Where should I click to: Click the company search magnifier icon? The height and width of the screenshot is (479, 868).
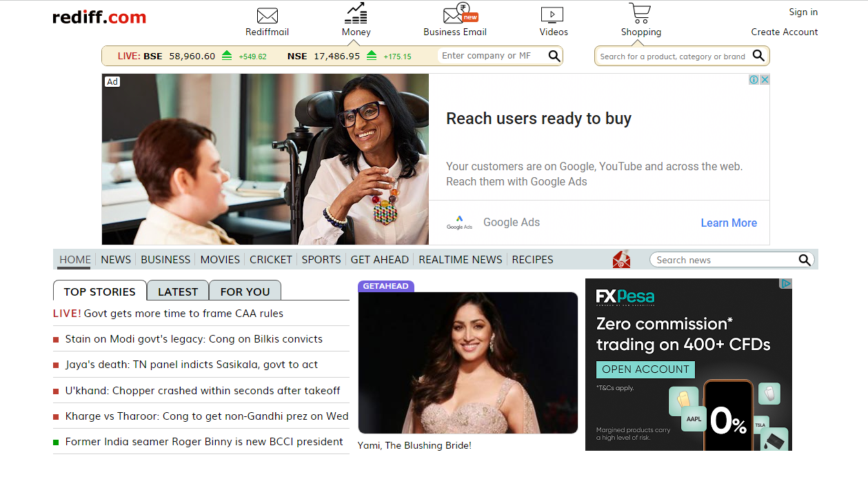click(554, 56)
